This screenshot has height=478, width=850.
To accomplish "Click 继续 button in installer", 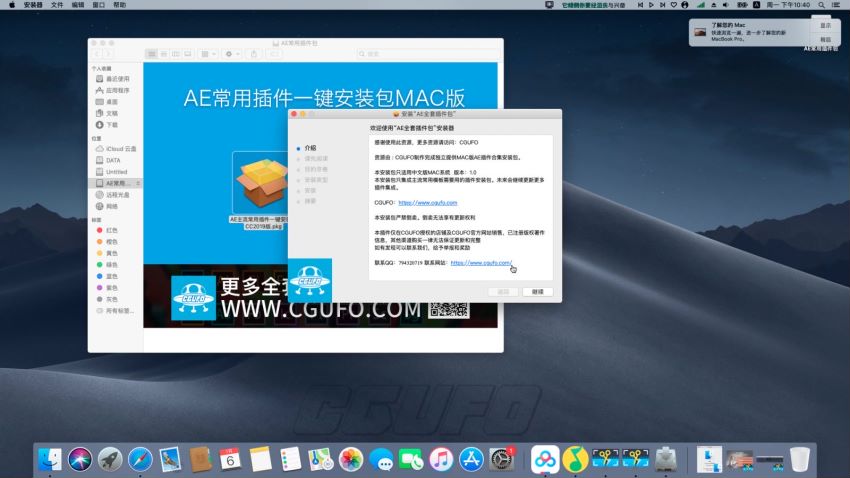I will click(x=538, y=292).
